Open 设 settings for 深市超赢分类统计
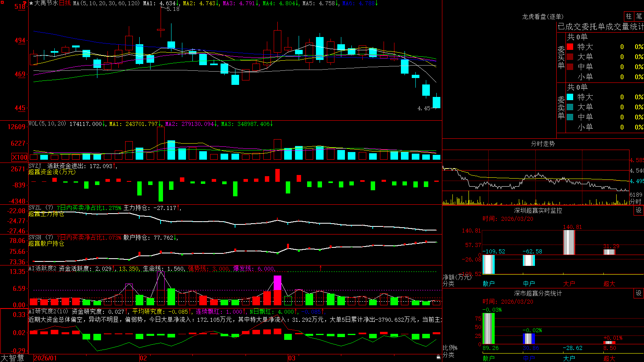644x362 pixels. [639, 293]
